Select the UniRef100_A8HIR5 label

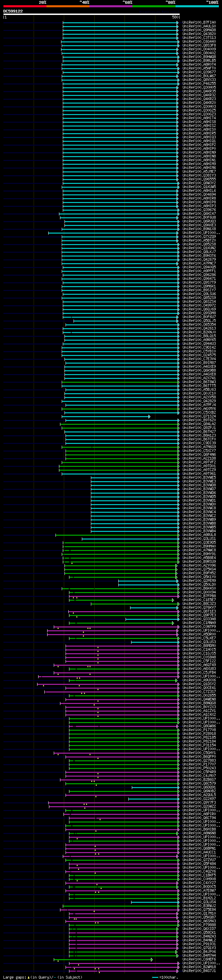[199, 133]
